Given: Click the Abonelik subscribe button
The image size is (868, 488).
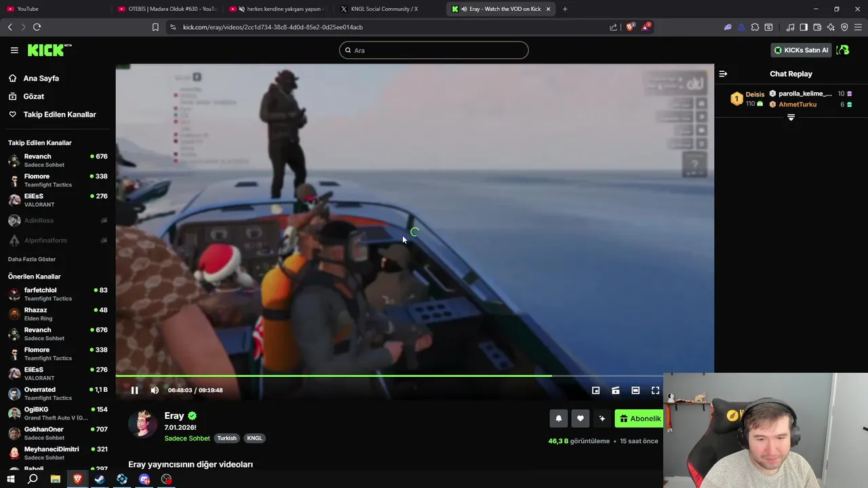Looking at the screenshot, I should pyautogui.click(x=639, y=419).
